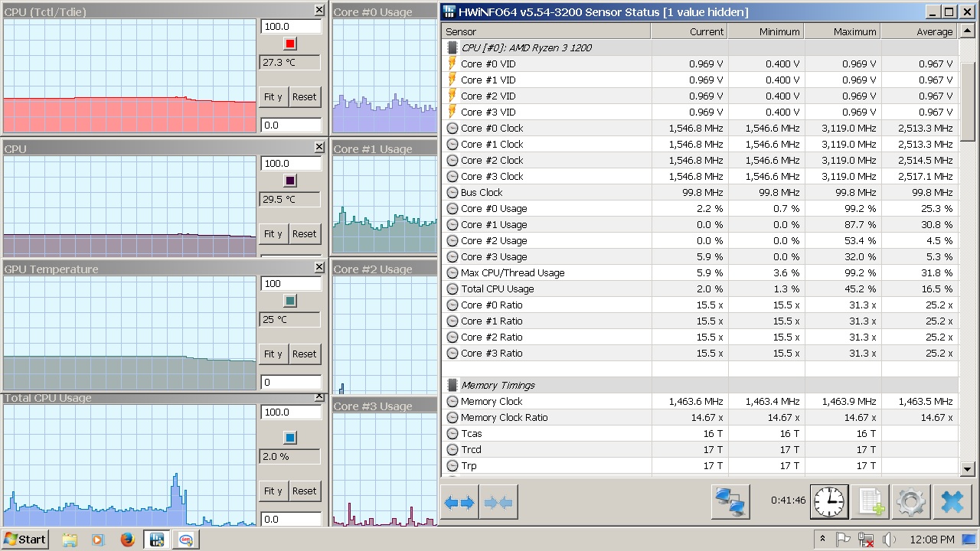Close sensors with the blue X icon
Viewport: 980px width, 551px height.
(952, 502)
